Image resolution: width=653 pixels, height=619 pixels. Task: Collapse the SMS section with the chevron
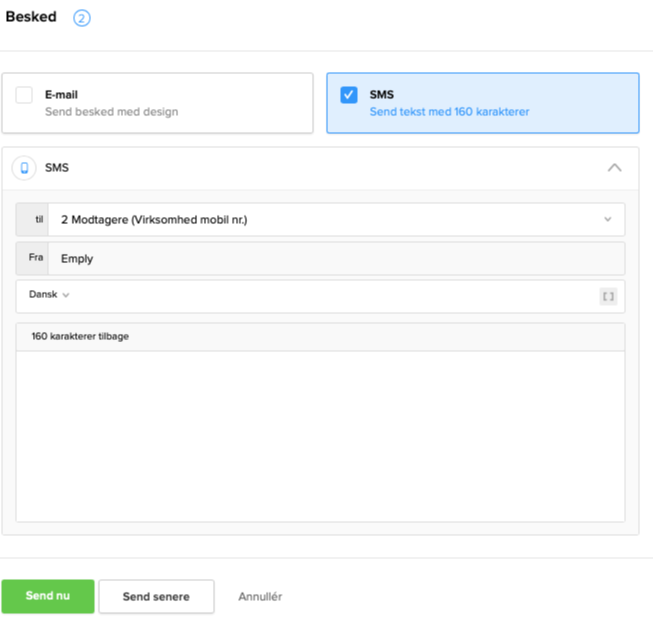615,168
